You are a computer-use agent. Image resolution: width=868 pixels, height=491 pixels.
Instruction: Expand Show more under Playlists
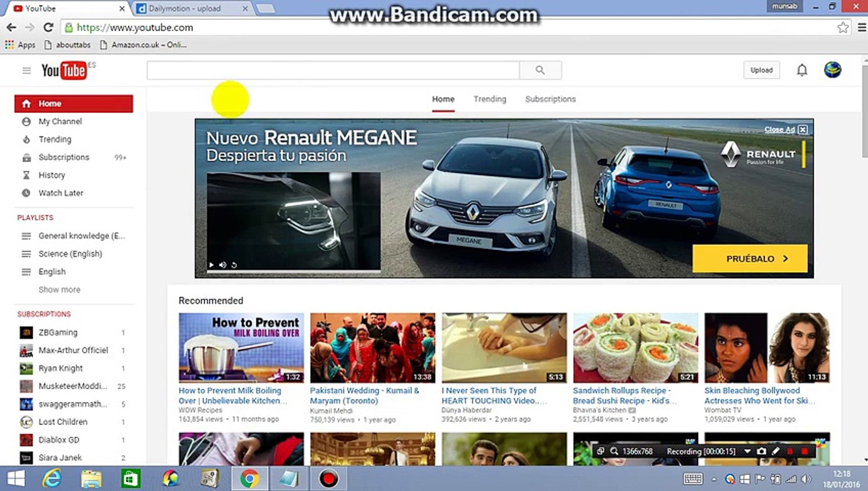[59, 290]
